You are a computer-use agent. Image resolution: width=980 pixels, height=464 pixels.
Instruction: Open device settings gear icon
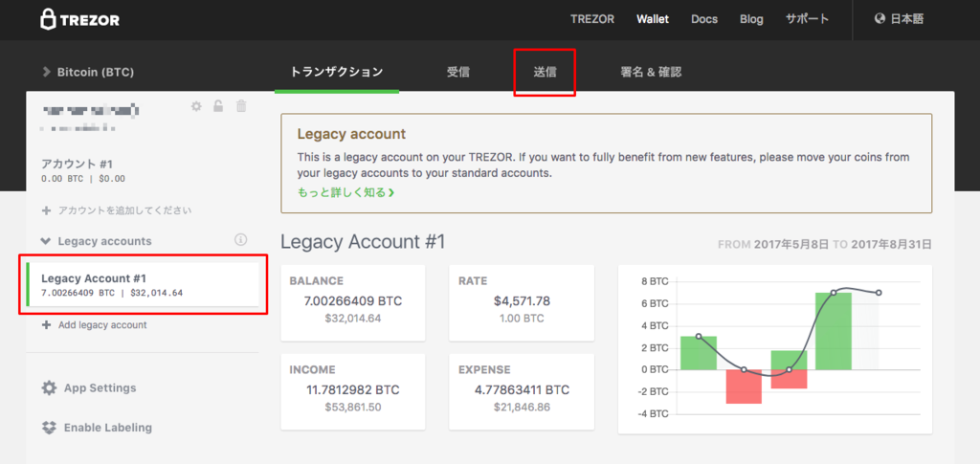tap(196, 106)
